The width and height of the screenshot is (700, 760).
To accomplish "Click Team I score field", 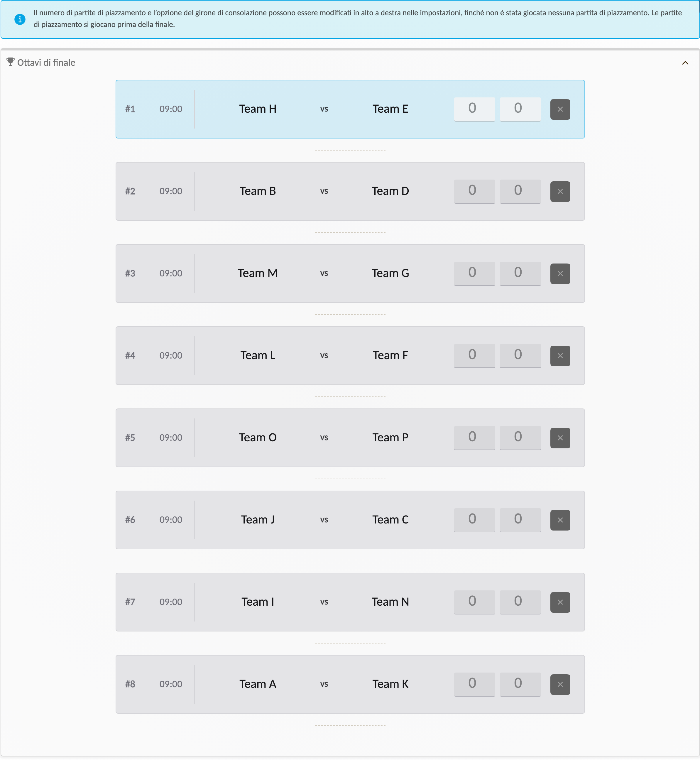I will (x=474, y=602).
